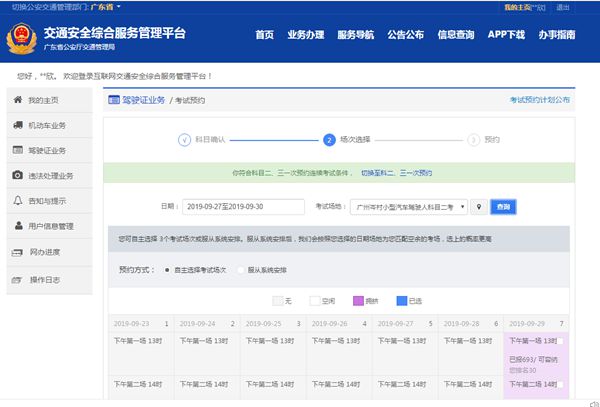Open the 考试场地 dropdown list
Screen dimensions: 600x407
[x=409, y=207]
